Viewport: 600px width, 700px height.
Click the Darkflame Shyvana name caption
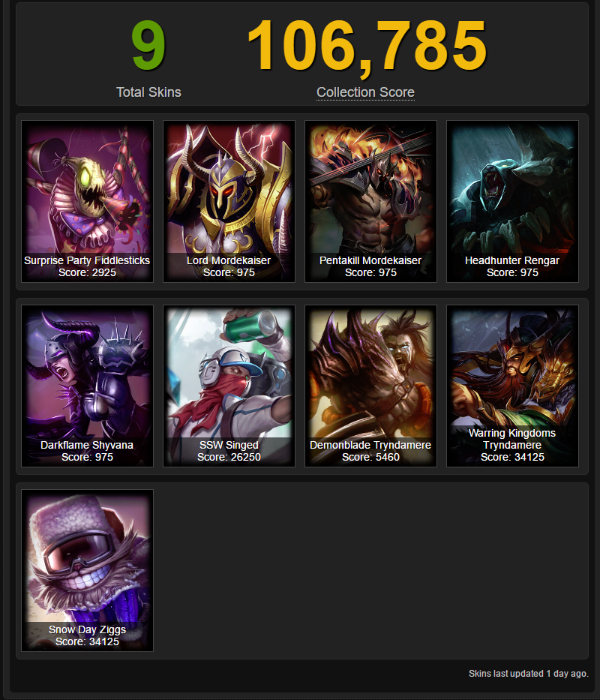pos(87,445)
